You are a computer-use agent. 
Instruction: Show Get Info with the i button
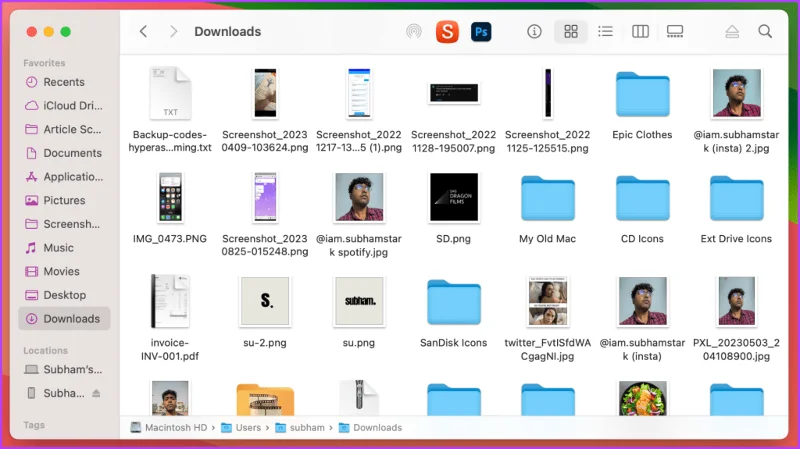(534, 32)
